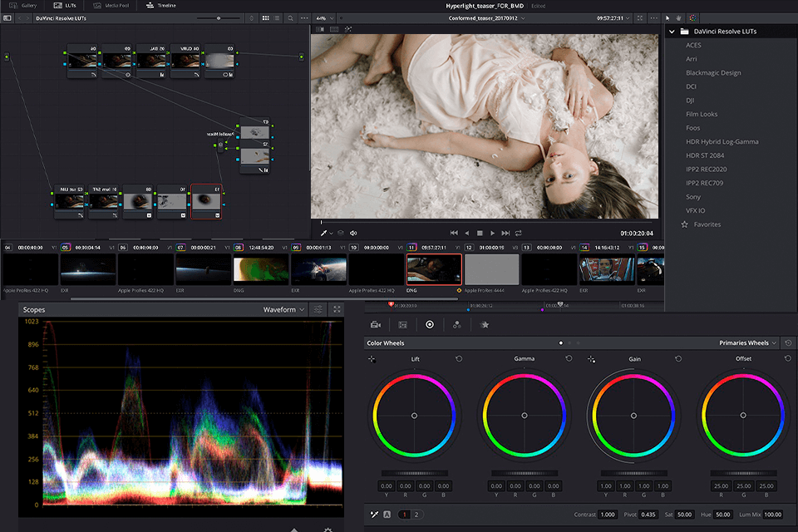Open Conformed_teaser_20170912 timeline dropdown

[486, 18]
